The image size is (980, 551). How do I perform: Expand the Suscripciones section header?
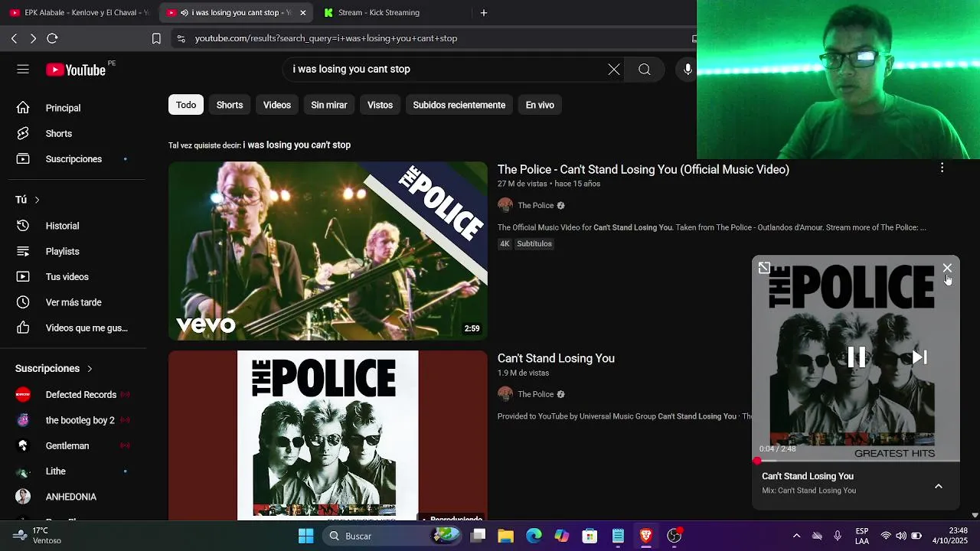[54, 368]
